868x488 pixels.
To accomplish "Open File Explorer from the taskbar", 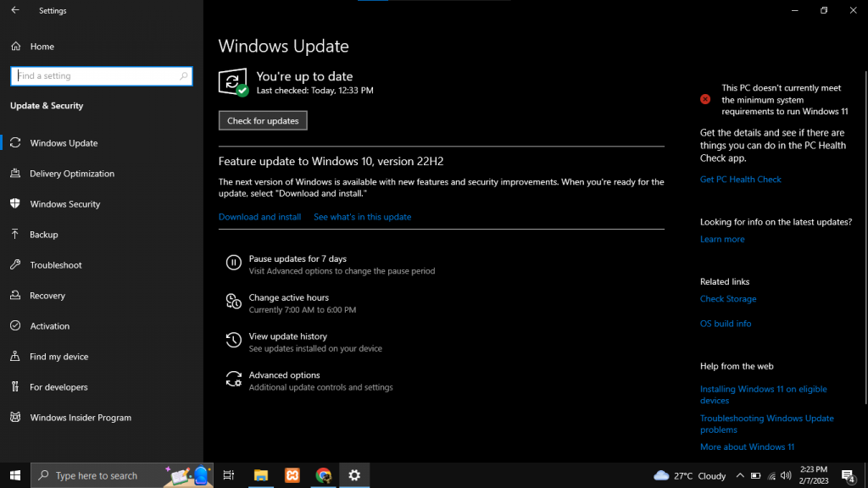I will [261, 475].
